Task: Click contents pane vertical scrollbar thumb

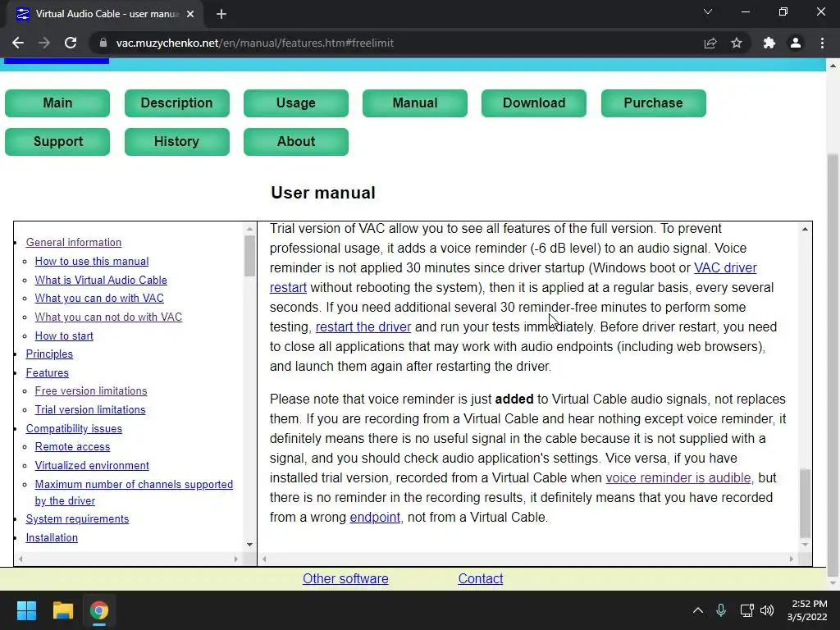Action: tap(249, 256)
